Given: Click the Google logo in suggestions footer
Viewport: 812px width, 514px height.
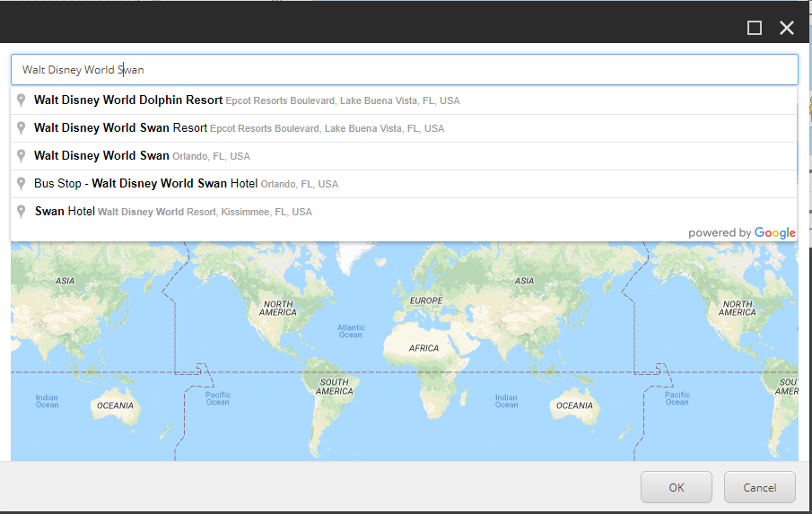Looking at the screenshot, I should [774, 233].
